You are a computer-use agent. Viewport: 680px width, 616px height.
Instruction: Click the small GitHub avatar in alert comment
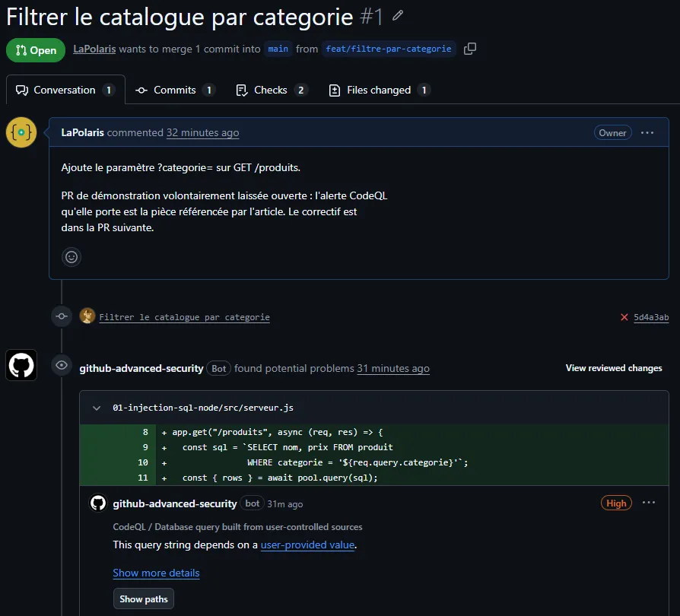click(x=98, y=503)
